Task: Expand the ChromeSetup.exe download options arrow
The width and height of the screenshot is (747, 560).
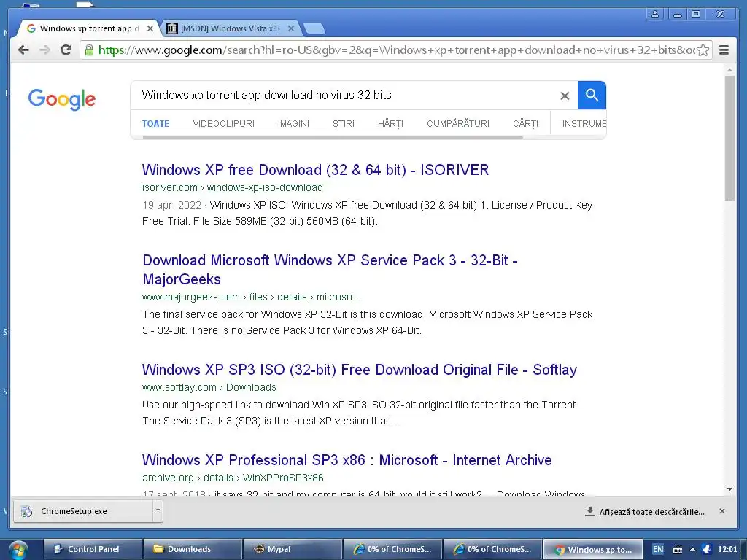Action: click(158, 511)
